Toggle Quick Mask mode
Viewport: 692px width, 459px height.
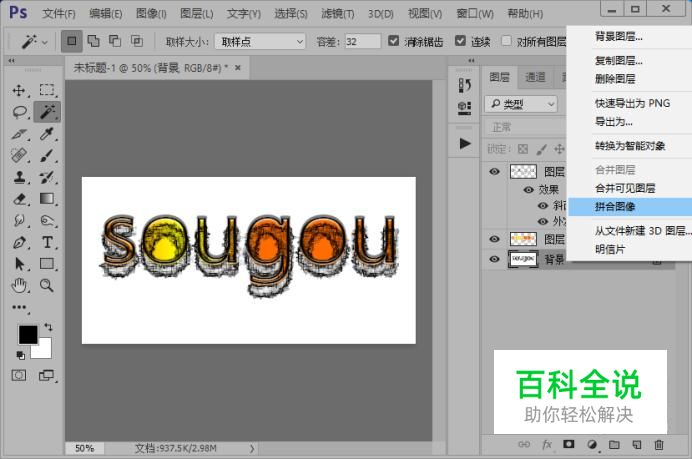(x=19, y=376)
